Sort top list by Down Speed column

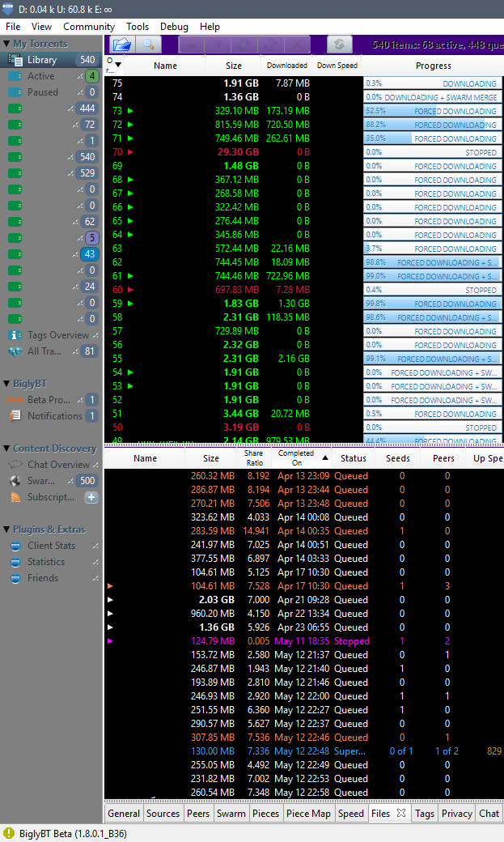(x=337, y=66)
